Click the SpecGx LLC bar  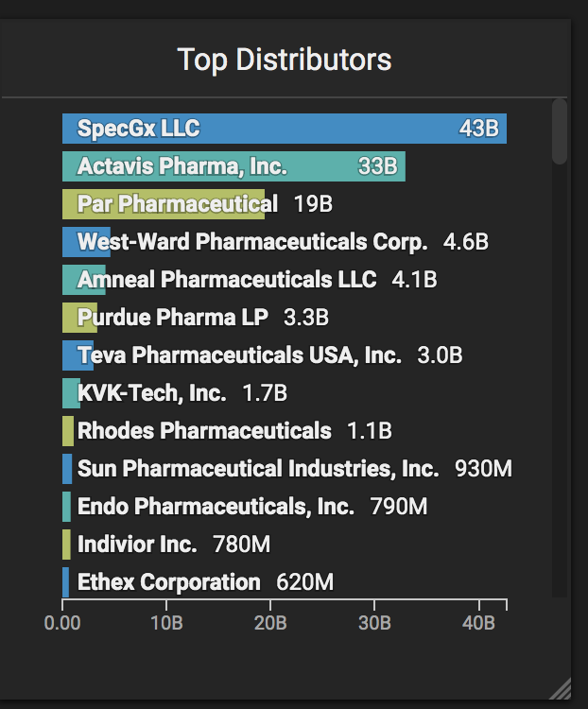point(285,129)
